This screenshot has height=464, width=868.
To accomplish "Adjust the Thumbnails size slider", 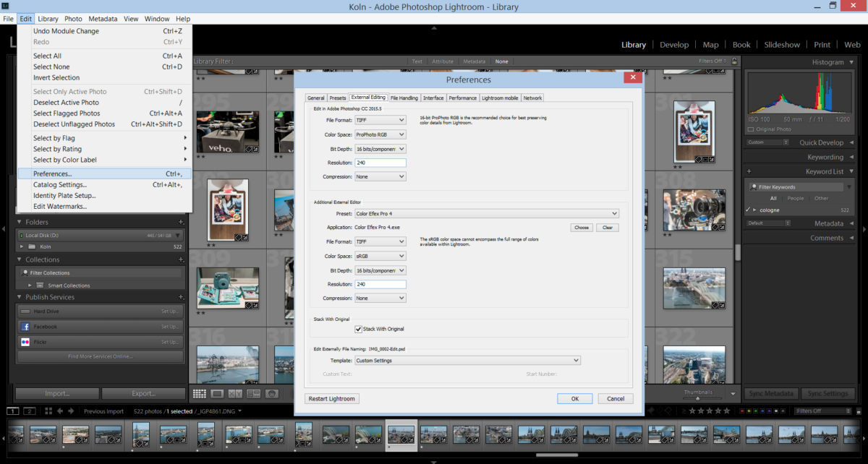I will (x=698, y=398).
